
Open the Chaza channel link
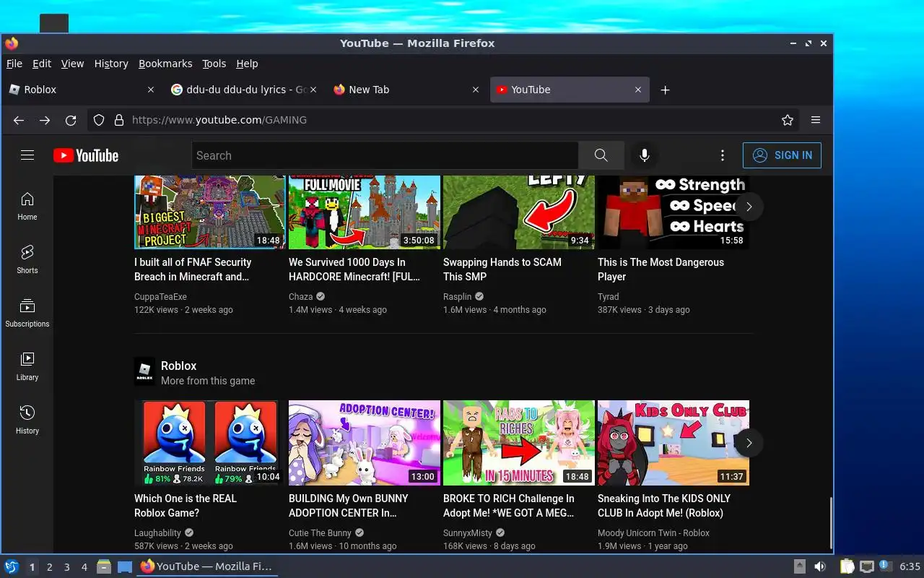[x=300, y=297]
